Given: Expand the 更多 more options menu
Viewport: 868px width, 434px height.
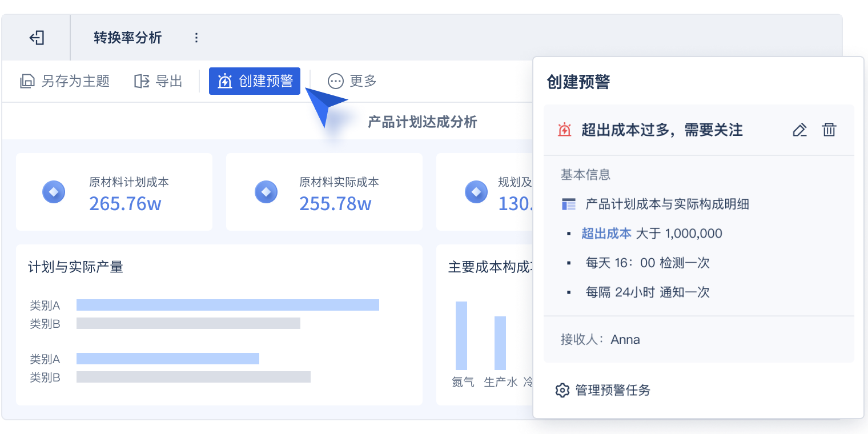Looking at the screenshot, I should point(352,81).
